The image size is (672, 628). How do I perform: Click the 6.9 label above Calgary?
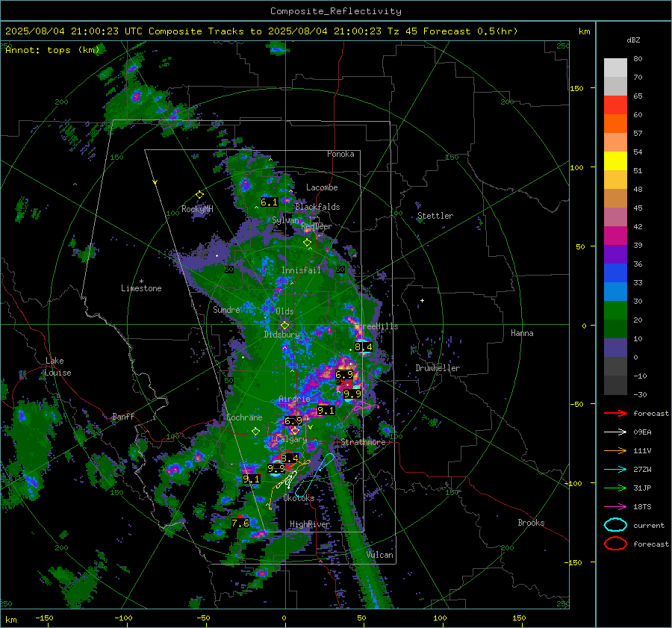[293, 421]
